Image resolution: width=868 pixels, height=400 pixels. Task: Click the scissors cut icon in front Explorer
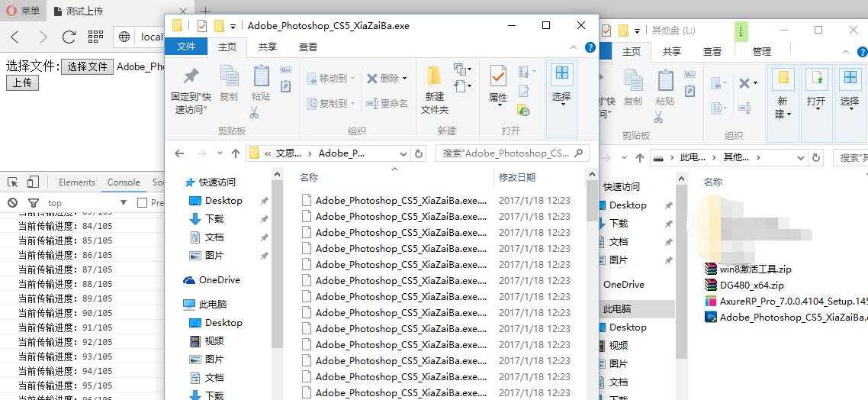pos(254,112)
